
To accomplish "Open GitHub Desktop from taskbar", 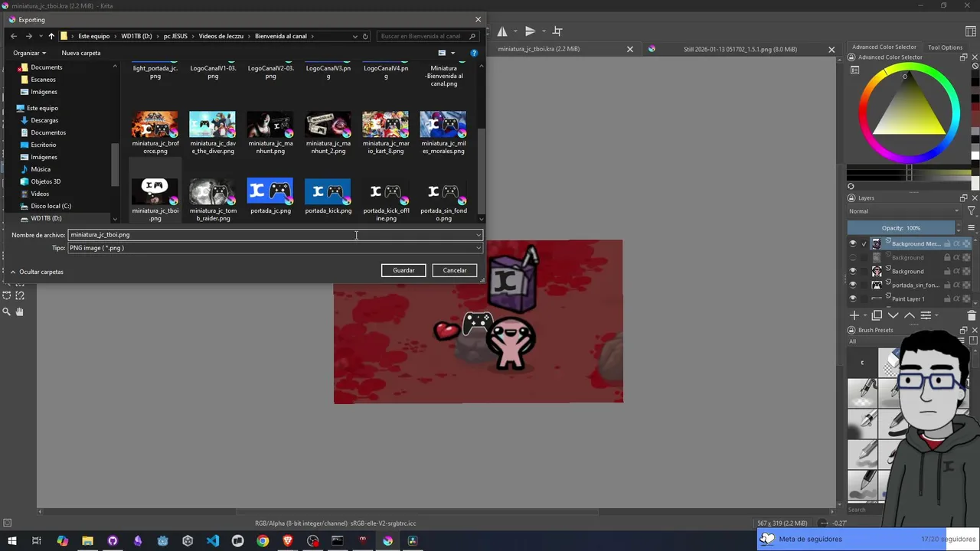I will click(113, 541).
